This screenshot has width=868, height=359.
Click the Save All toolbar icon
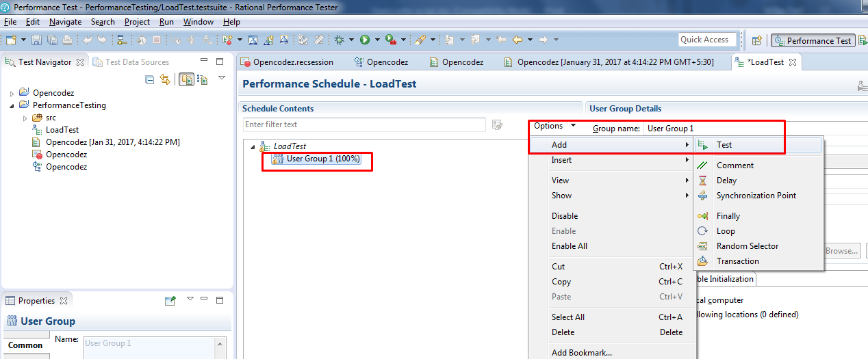pos(52,40)
